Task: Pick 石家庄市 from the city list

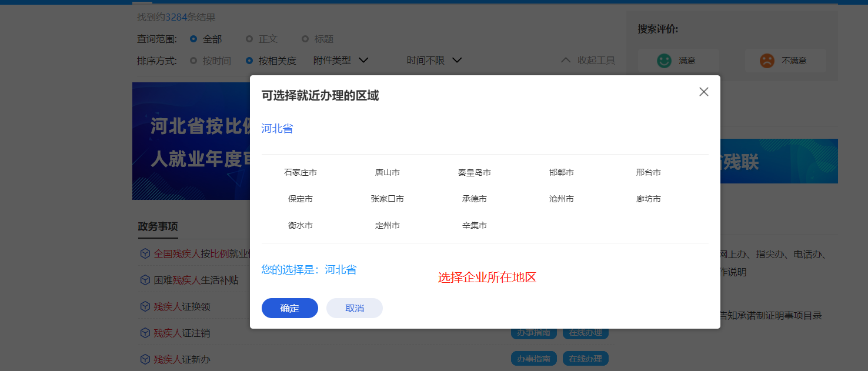Action: coord(301,172)
